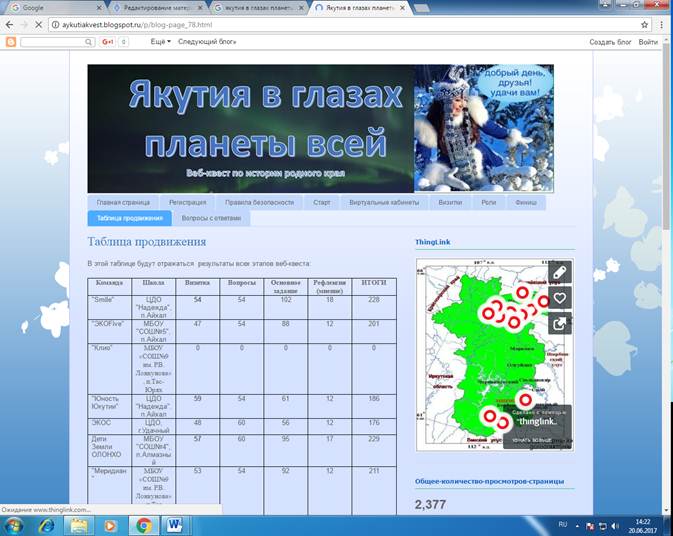Click the taskbar clock showing 14:22
The height and width of the screenshot is (536, 673).
tap(642, 526)
